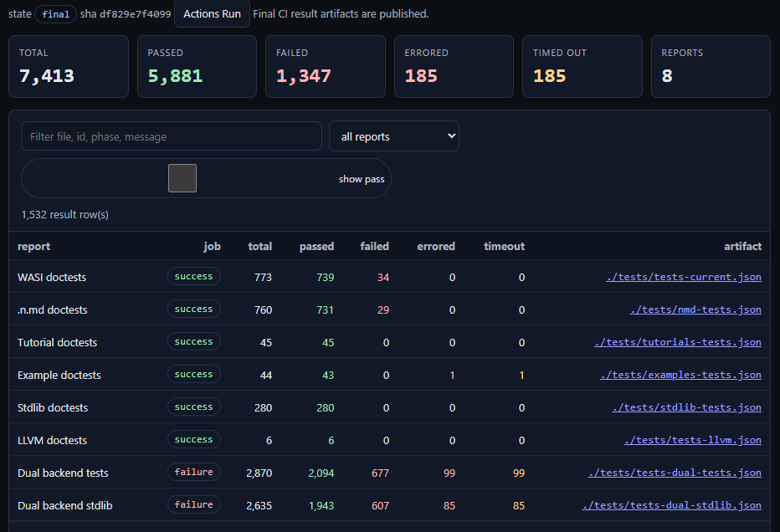Open ./tests/tests-dual-stdlib.json artifact link
The image size is (780, 532).
click(x=671, y=505)
